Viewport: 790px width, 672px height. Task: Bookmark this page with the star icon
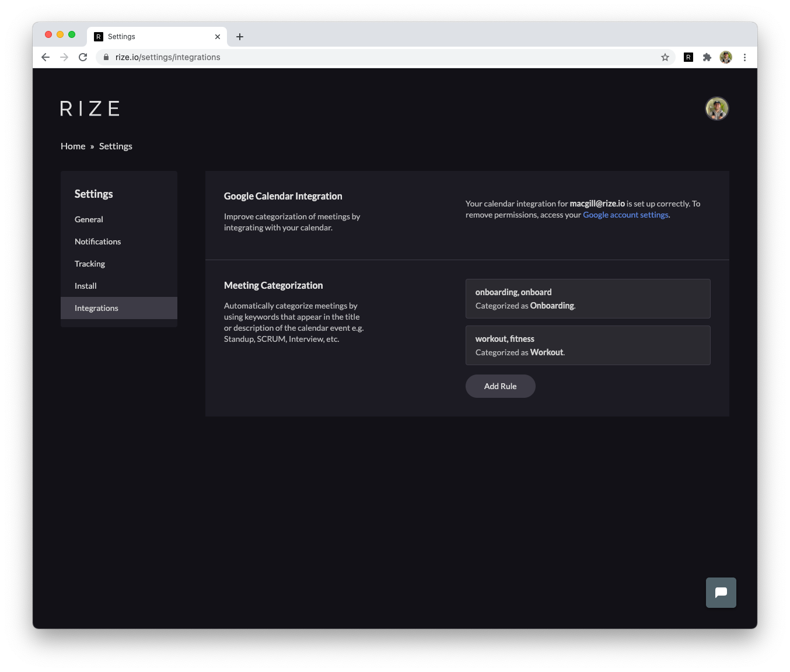click(x=665, y=57)
